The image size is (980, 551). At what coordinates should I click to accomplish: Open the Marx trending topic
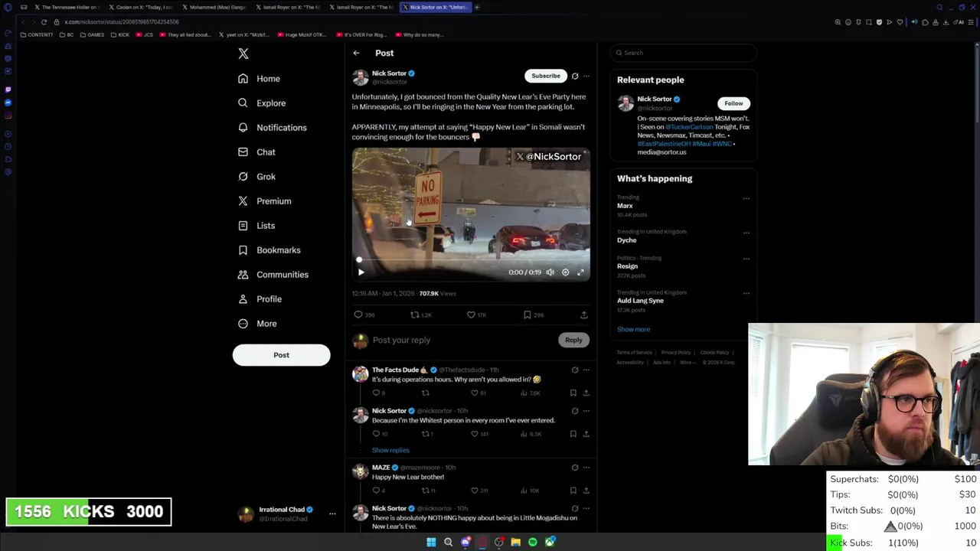[x=625, y=206]
